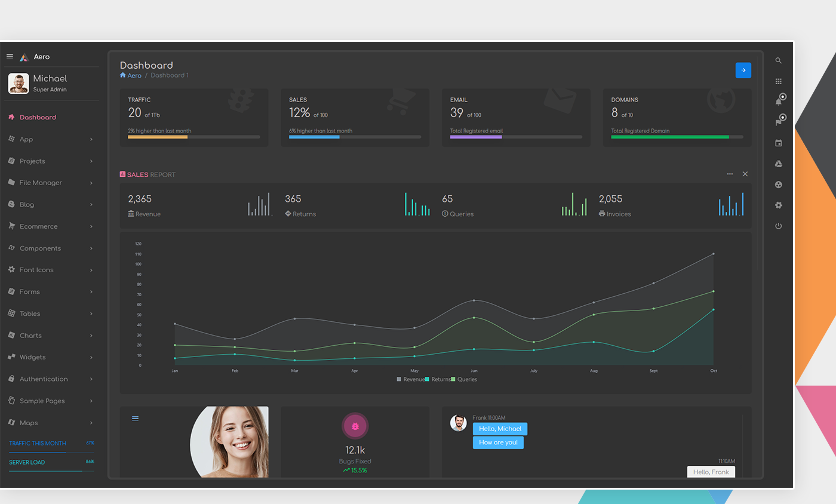Toggle Revenue series in chart legend
Screen dimensions: 836x504
(411, 380)
